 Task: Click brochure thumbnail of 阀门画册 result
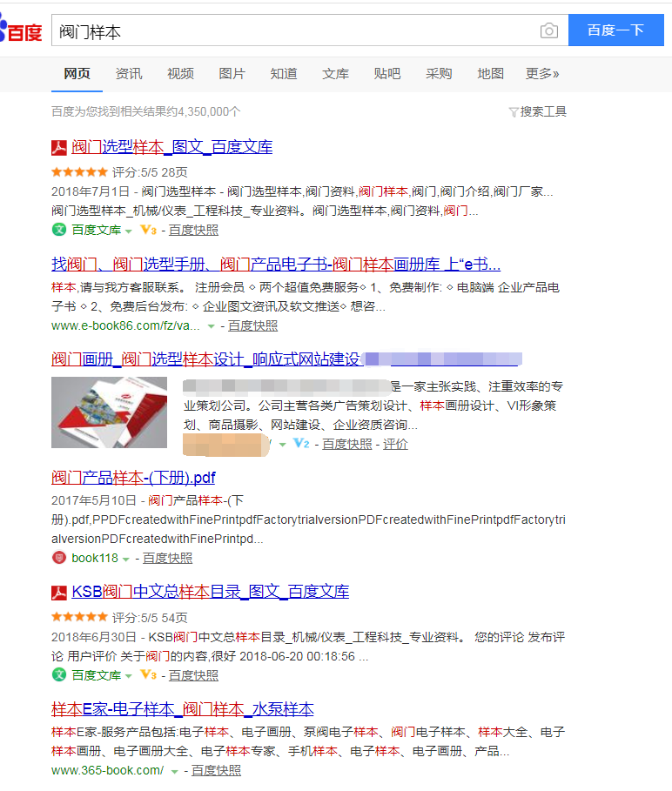[109, 412]
